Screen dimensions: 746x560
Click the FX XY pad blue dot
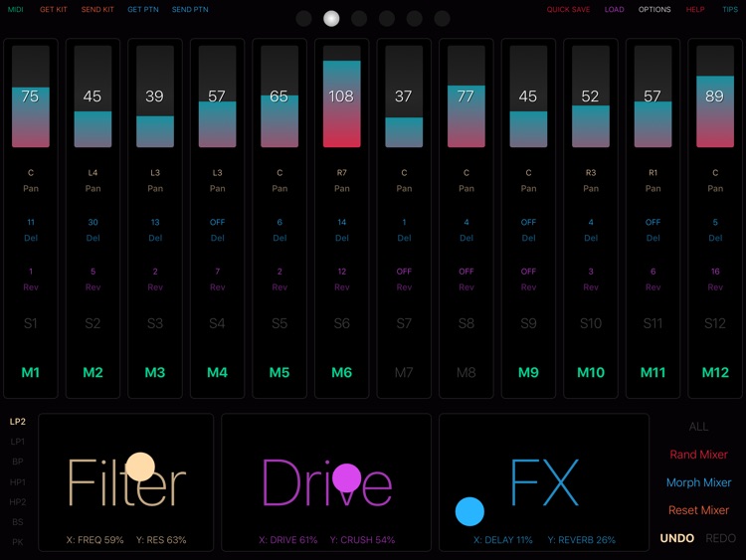469,511
